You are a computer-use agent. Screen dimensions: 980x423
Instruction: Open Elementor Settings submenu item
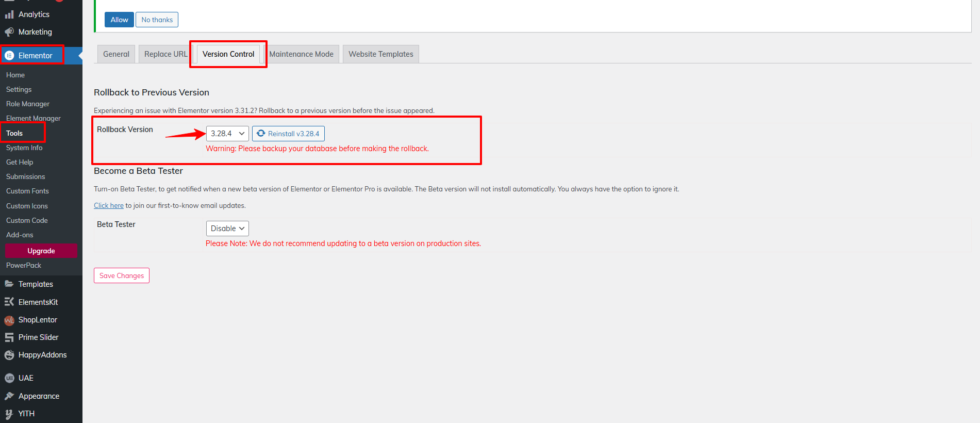19,89
